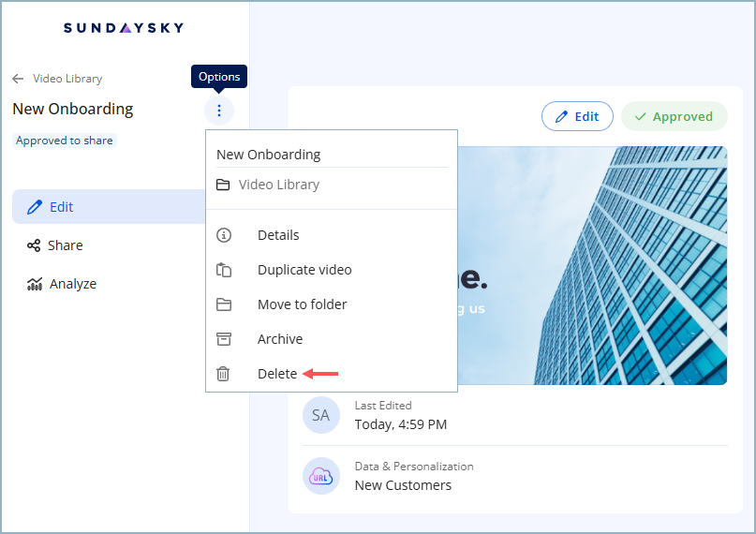Click the URL cloud data icon

(320, 476)
